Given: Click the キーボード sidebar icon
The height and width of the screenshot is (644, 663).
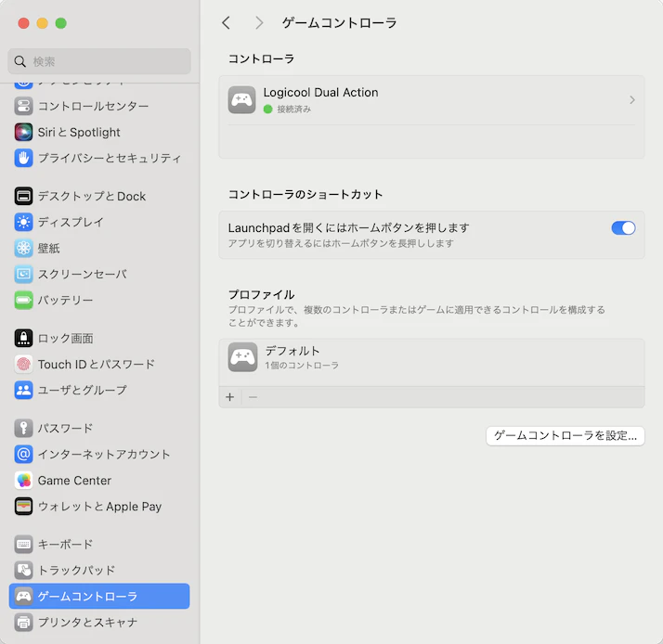Looking at the screenshot, I should 23,545.
